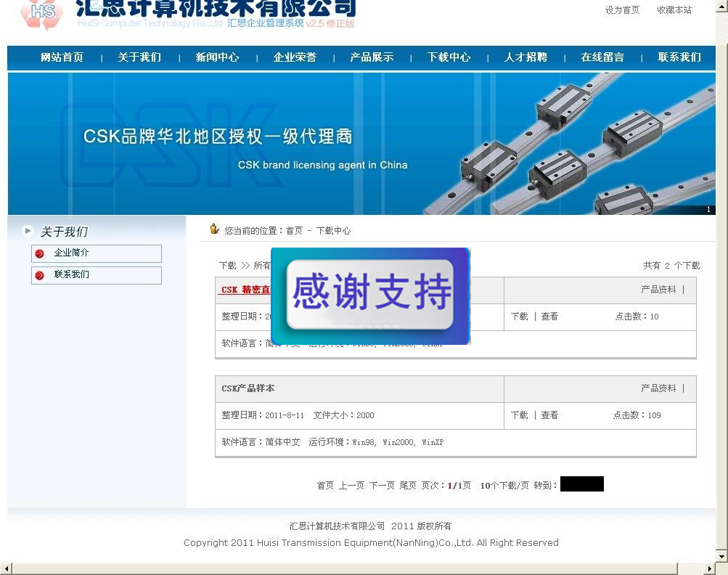Open the 转到 page jump dropdown
This screenshot has height=575, width=728.
pos(582,484)
